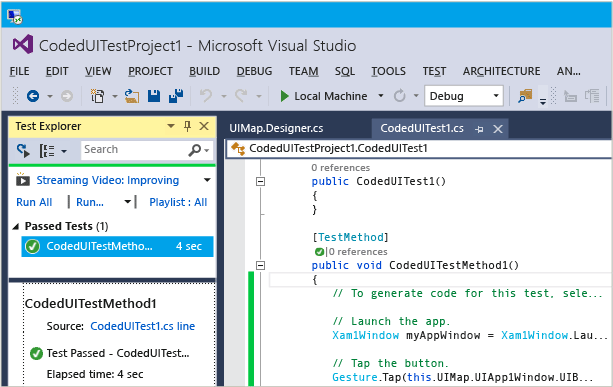
Task: Click the Open File folder icon
Action: [x=132, y=96]
